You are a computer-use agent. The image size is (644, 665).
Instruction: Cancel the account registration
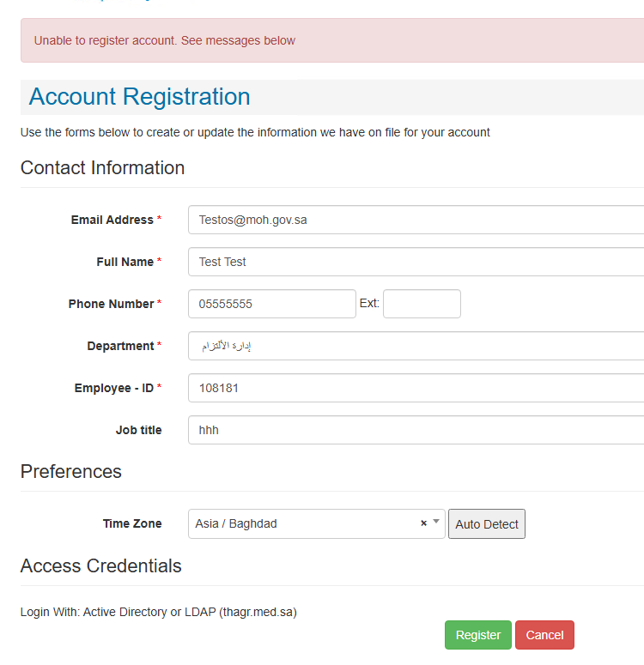544,635
